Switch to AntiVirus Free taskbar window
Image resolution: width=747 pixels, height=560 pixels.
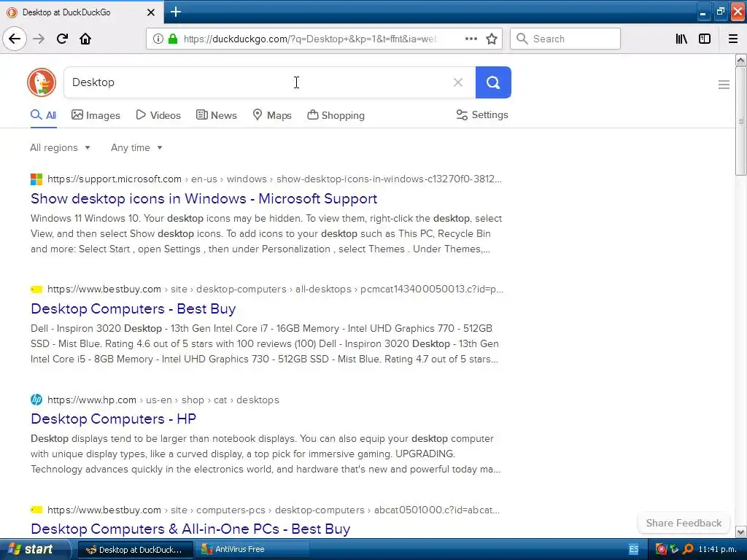tap(253, 549)
